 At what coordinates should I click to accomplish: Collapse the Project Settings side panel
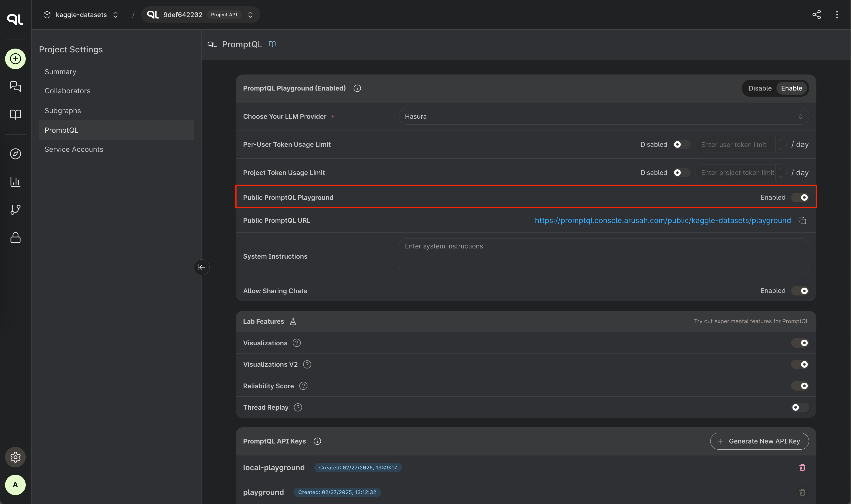click(x=201, y=267)
